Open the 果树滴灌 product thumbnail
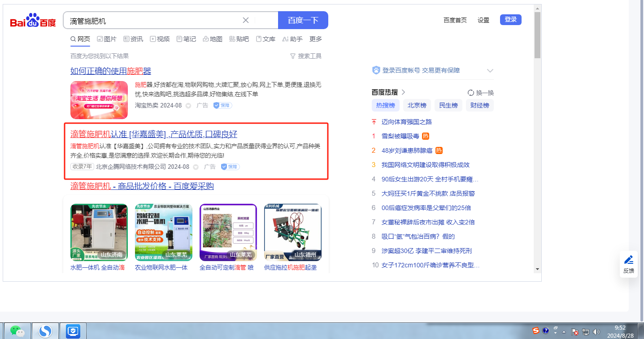This screenshot has height=339, width=644. (228, 232)
